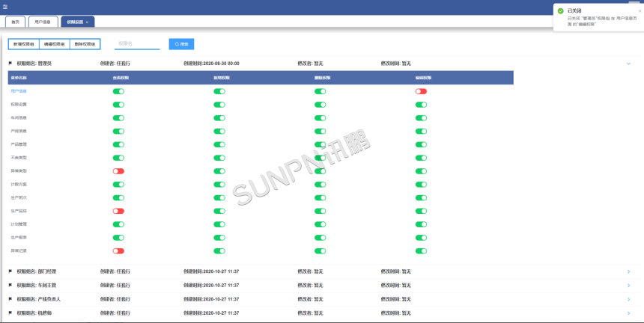Focus the 权限名 search input field

point(137,43)
